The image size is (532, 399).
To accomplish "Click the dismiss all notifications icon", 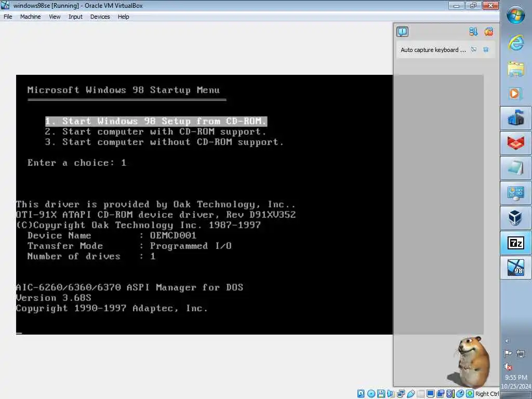I will 489,32.
